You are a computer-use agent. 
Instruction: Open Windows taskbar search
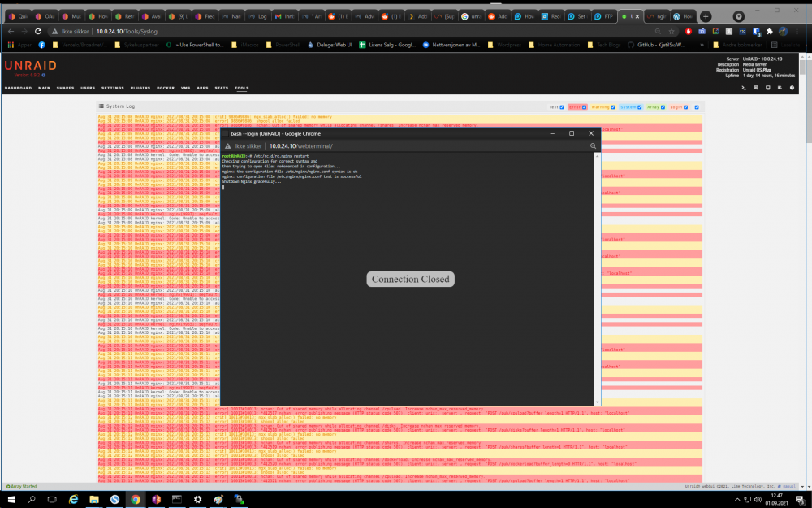click(32, 500)
